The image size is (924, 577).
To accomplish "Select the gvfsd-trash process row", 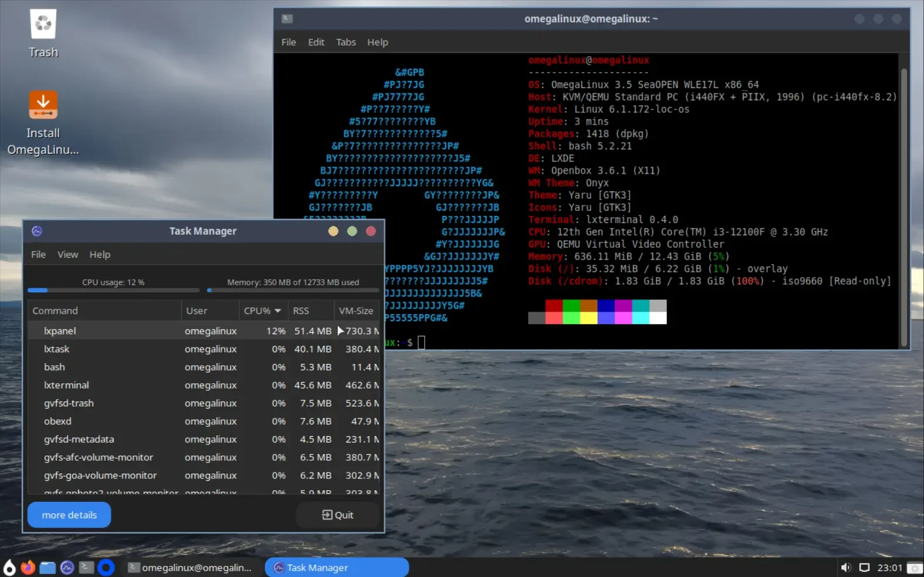I will (x=204, y=403).
